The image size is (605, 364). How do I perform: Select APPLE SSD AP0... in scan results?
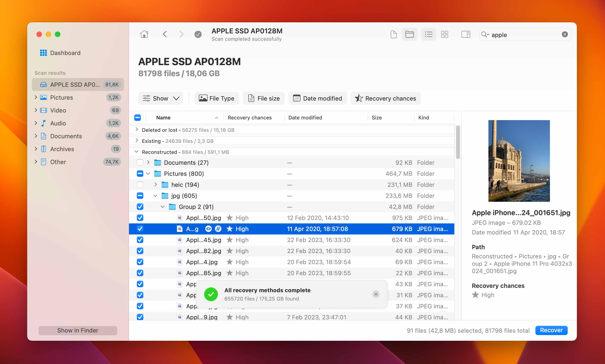(x=78, y=84)
